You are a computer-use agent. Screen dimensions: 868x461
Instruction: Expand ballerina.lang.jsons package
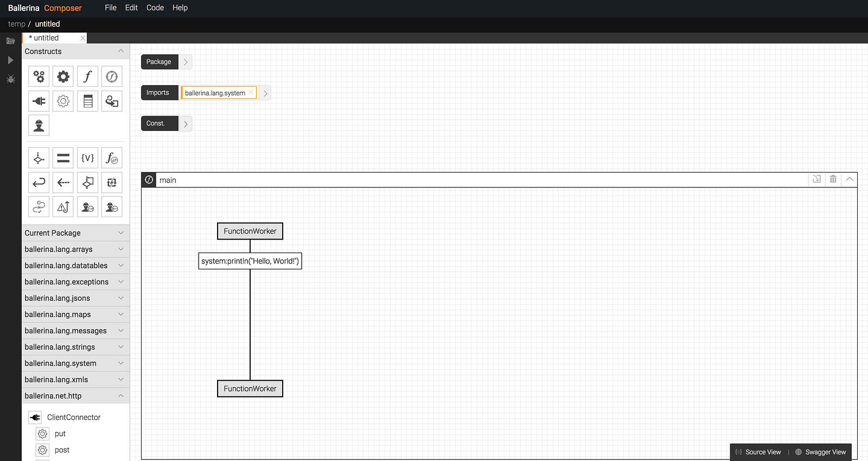121,298
